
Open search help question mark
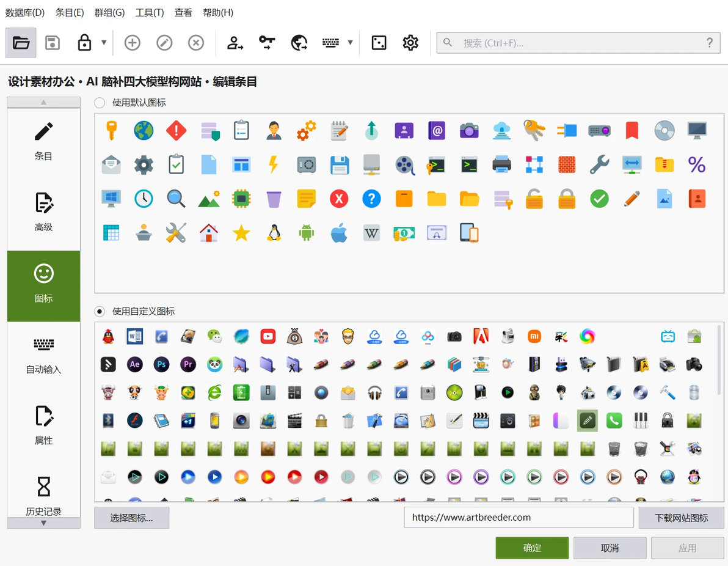pyautogui.click(x=710, y=43)
